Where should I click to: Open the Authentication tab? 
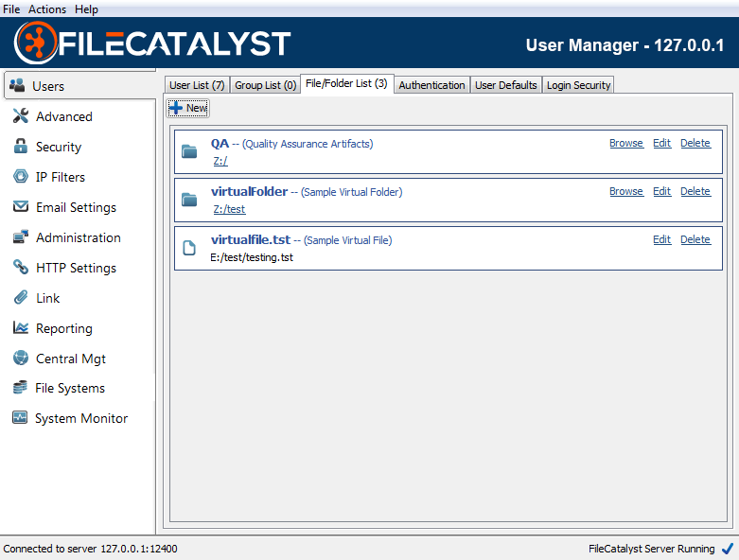[431, 85]
